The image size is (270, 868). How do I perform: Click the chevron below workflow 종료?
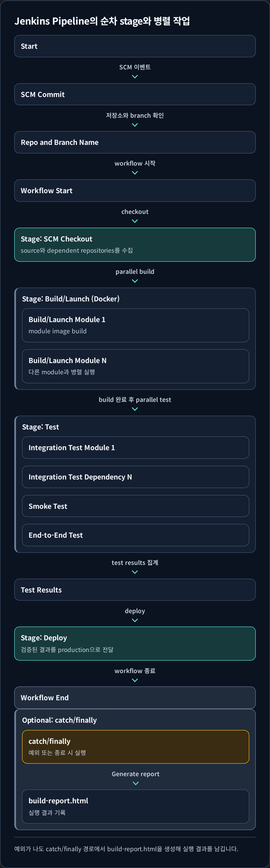(x=135, y=681)
